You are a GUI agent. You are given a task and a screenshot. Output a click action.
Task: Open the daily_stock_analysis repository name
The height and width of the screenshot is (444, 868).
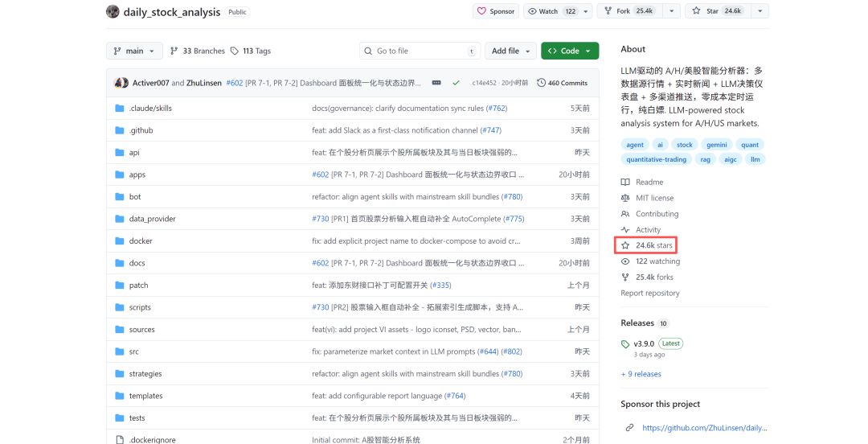coord(172,11)
